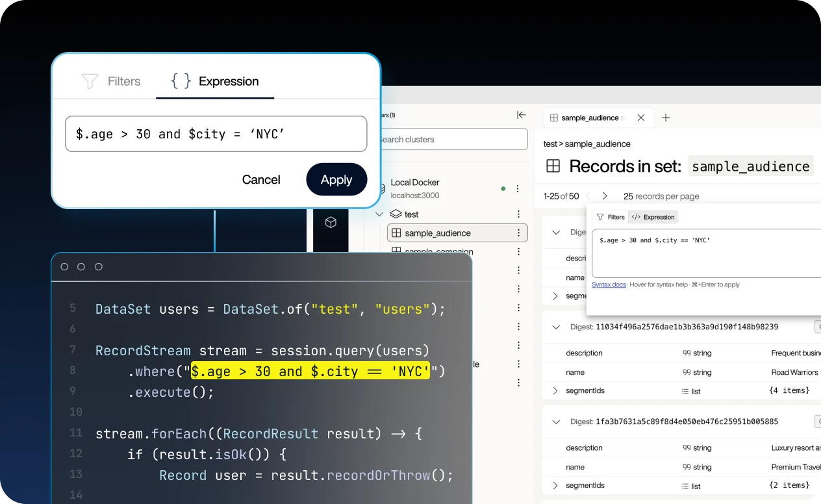The height and width of the screenshot is (504, 821).
Task: Click the cube icon in the dark toolbar
Action: tap(331, 222)
